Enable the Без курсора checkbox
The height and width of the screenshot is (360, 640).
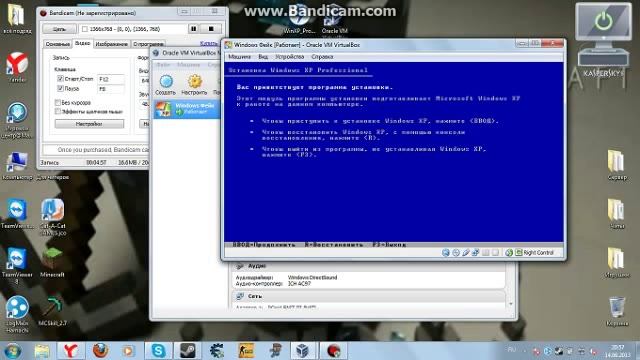pos(58,102)
